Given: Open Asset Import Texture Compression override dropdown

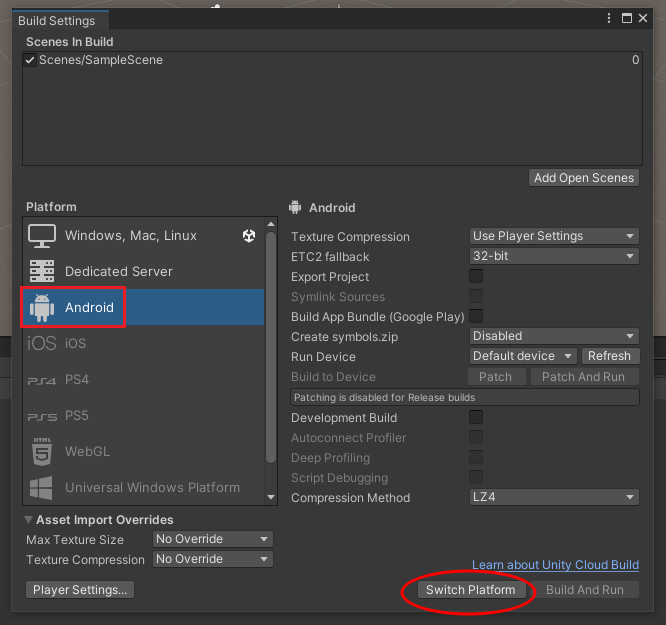Looking at the screenshot, I should coord(212,559).
